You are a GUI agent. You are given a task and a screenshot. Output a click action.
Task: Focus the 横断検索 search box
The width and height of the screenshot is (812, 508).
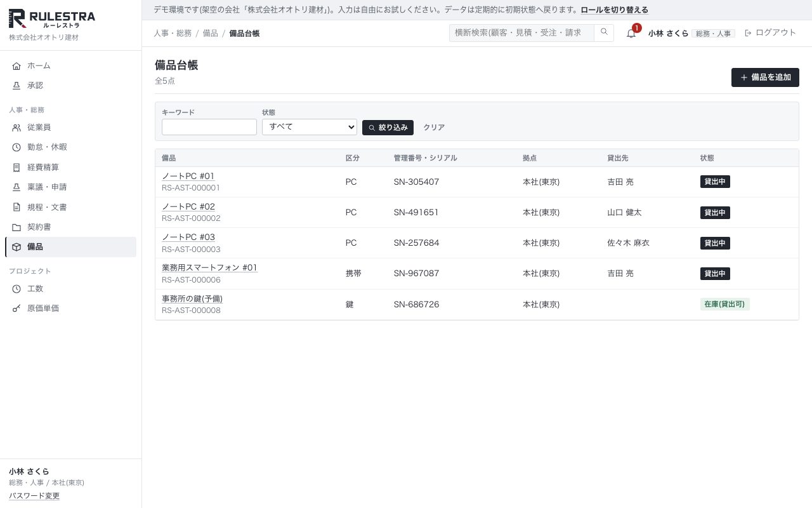pos(521,32)
